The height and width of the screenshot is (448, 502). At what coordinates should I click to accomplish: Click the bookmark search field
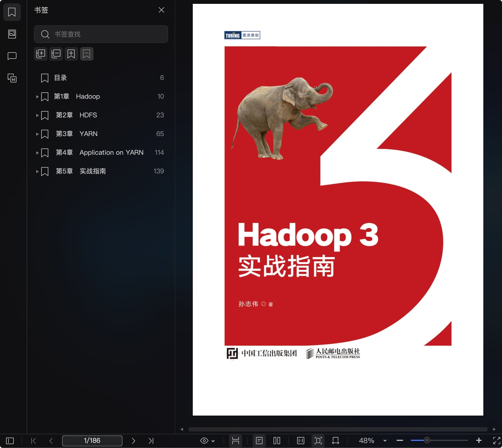(x=101, y=34)
